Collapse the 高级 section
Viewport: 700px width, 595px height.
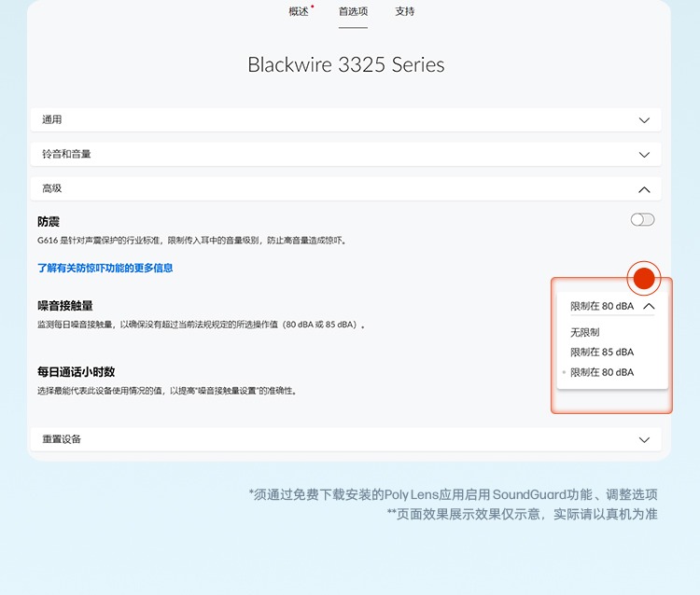pyautogui.click(x=345, y=188)
